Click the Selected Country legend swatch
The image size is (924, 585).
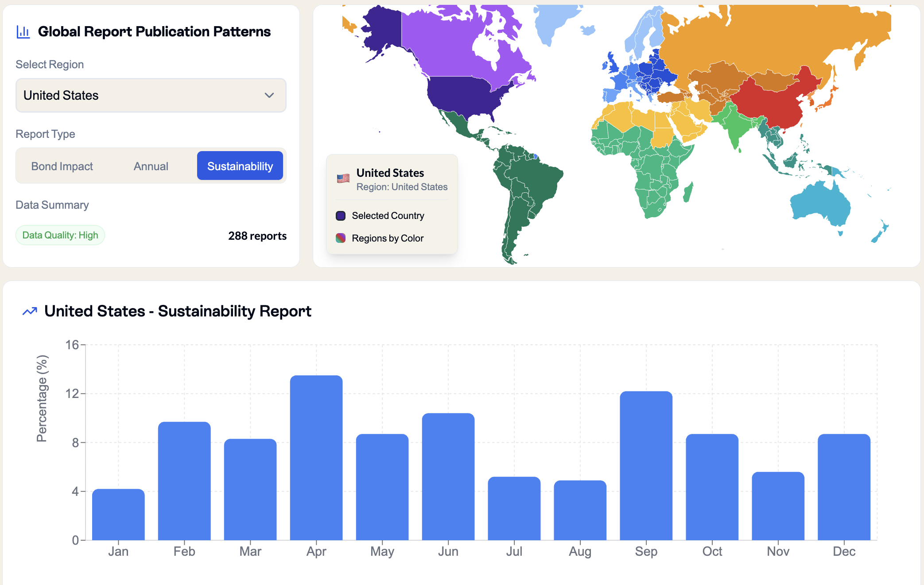(x=341, y=216)
